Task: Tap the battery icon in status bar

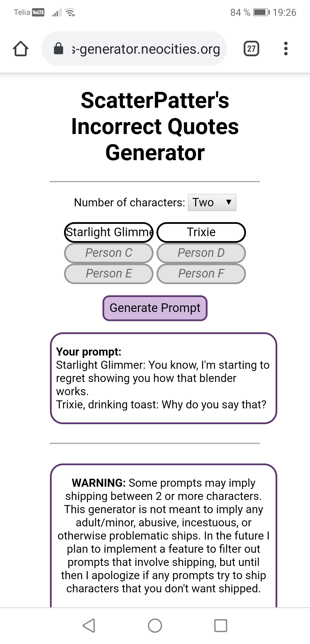Action: 261,12
